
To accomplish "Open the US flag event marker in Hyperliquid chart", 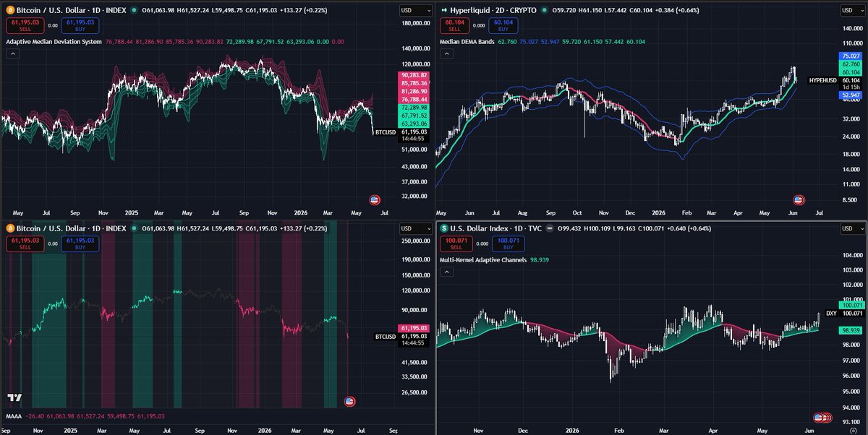I will coord(799,199).
